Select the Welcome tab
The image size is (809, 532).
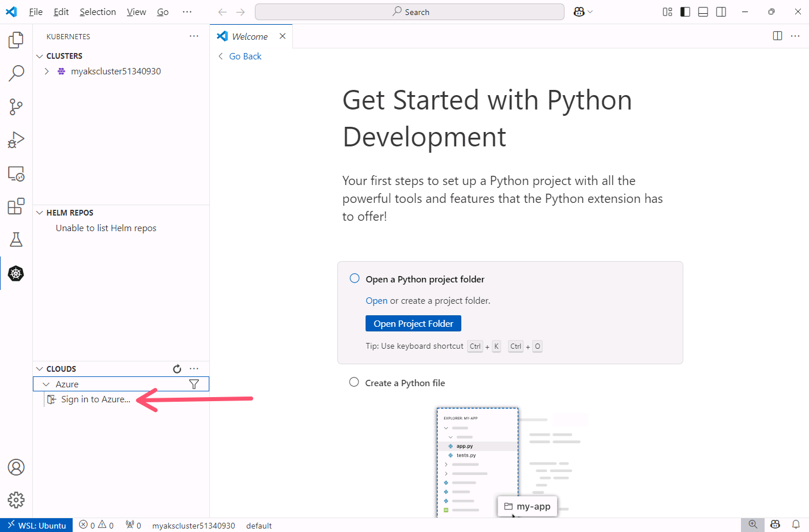[250, 36]
